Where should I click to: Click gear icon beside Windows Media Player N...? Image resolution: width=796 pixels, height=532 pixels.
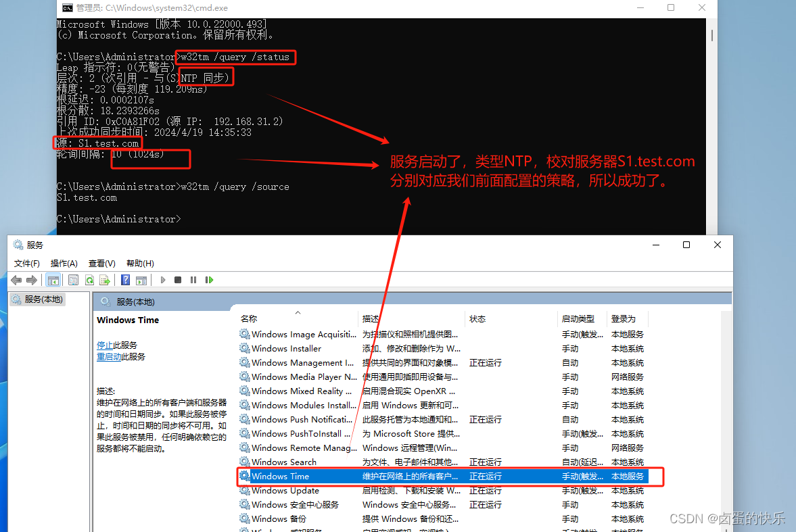245,377
